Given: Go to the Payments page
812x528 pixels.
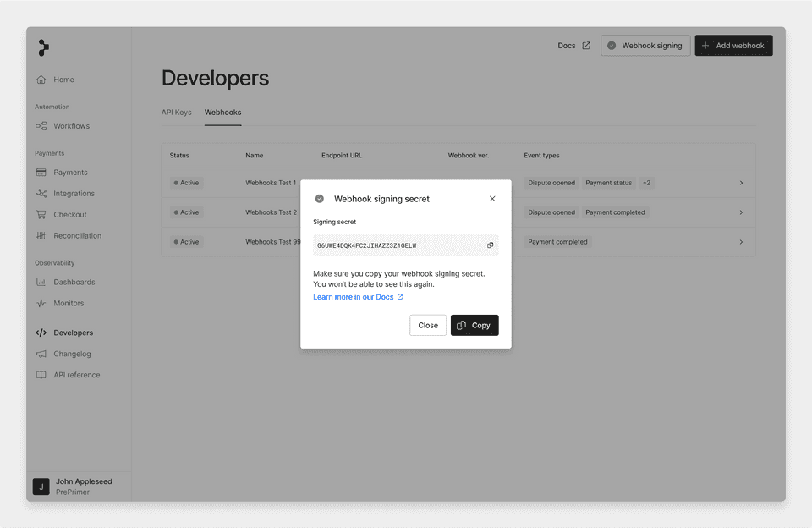Looking at the screenshot, I should coord(70,173).
